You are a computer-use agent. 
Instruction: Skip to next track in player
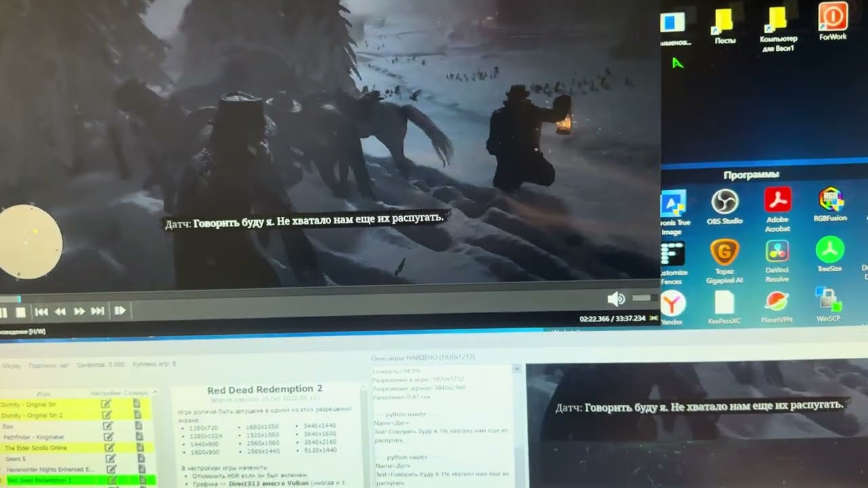[98, 311]
